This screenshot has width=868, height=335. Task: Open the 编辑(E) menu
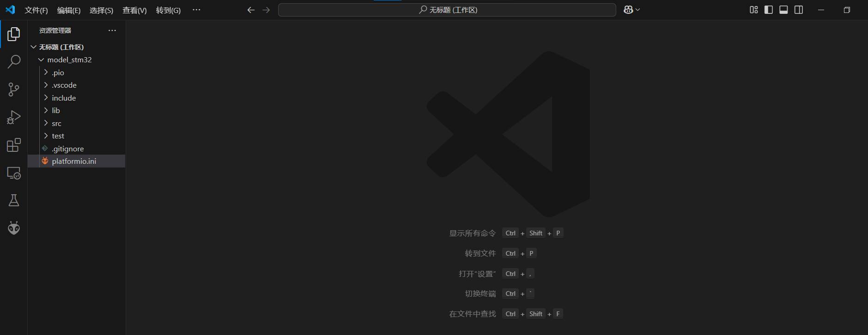pyautogui.click(x=69, y=10)
